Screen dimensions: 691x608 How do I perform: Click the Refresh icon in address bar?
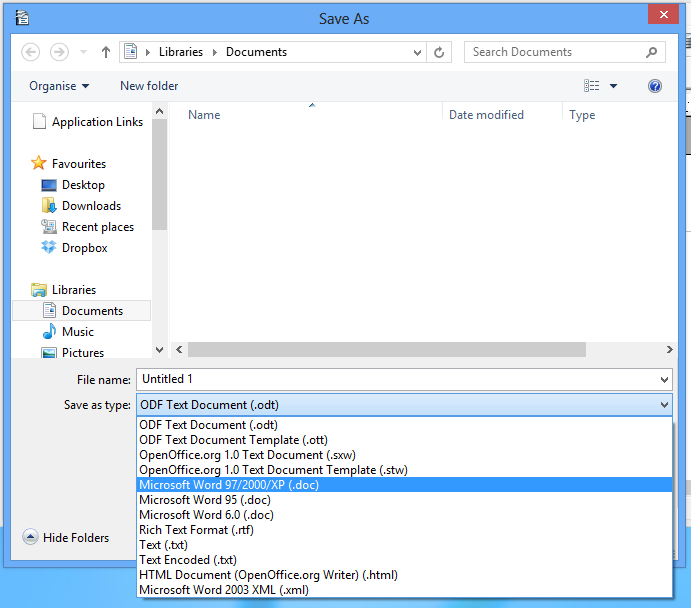440,52
